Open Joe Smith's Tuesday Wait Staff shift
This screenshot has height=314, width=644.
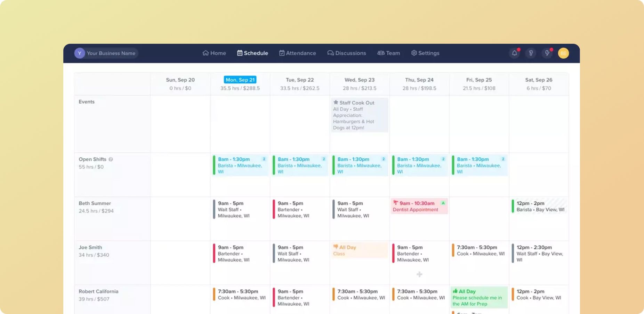(x=300, y=254)
